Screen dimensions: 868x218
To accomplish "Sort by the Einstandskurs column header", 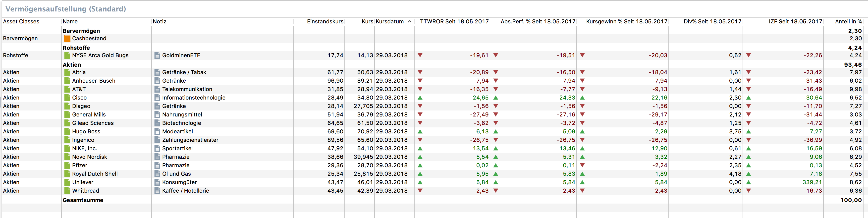I will [x=325, y=22].
